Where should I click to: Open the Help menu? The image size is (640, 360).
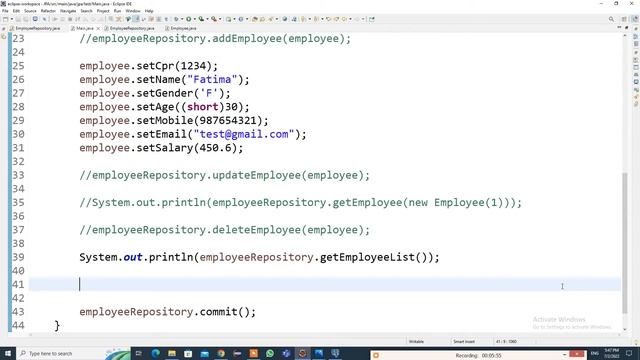point(149,11)
